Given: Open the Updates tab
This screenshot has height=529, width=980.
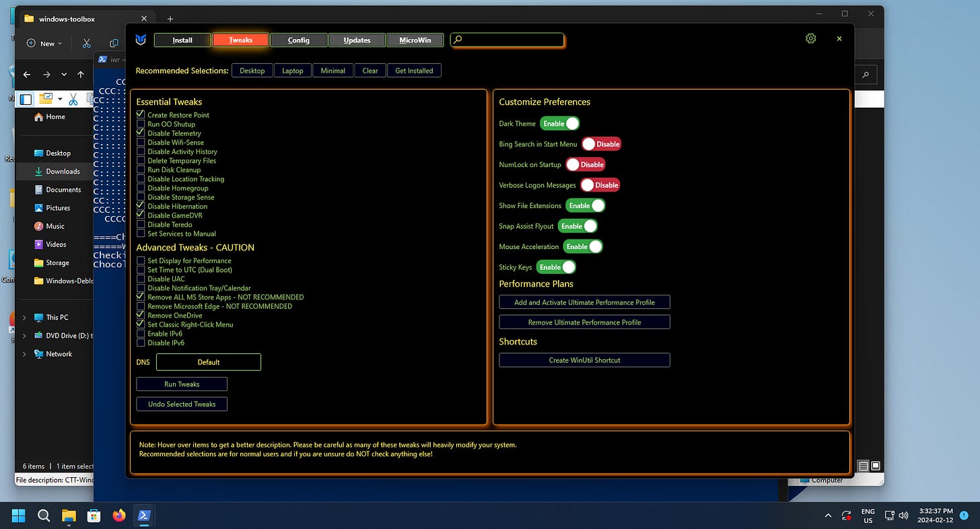Looking at the screenshot, I should click(357, 40).
